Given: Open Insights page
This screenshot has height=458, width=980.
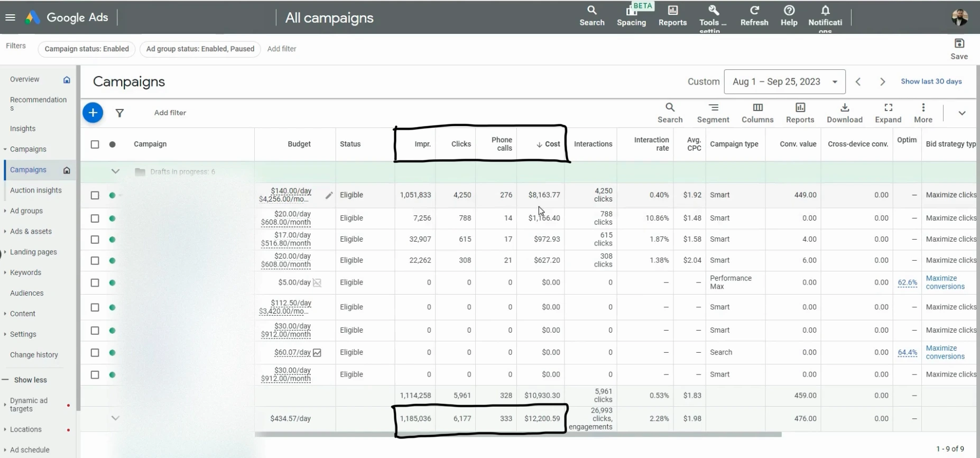Looking at the screenshot, I should [x=23, y=129].
